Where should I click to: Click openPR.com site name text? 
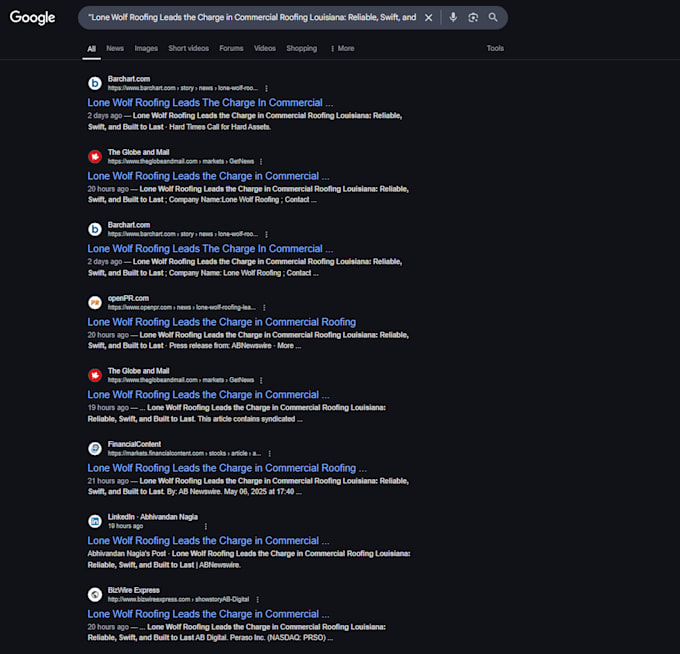128,298
